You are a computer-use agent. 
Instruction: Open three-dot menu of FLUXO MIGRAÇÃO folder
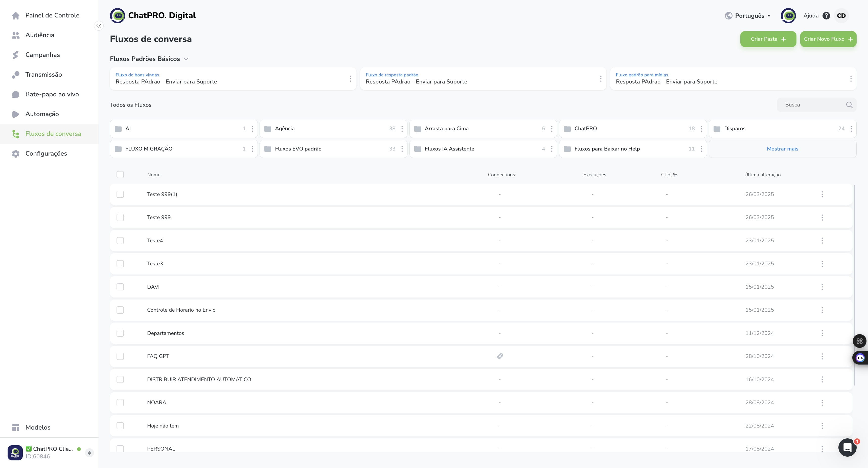(x=252, y=149)
